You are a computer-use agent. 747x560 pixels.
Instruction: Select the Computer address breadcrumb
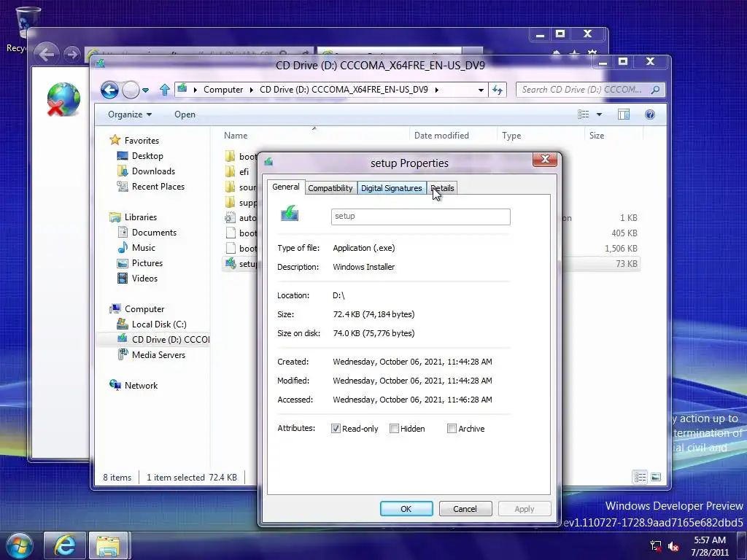(223, 90)
